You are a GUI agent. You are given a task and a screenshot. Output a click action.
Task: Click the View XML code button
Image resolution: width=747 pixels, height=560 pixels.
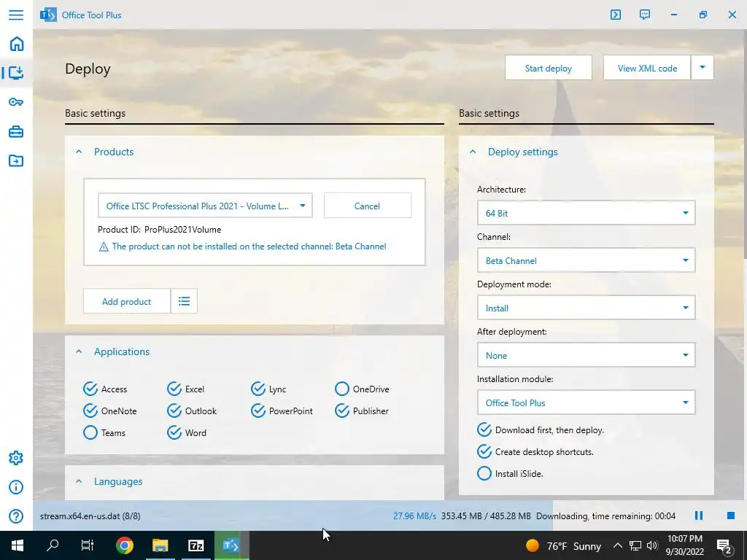tap(647, 68)
